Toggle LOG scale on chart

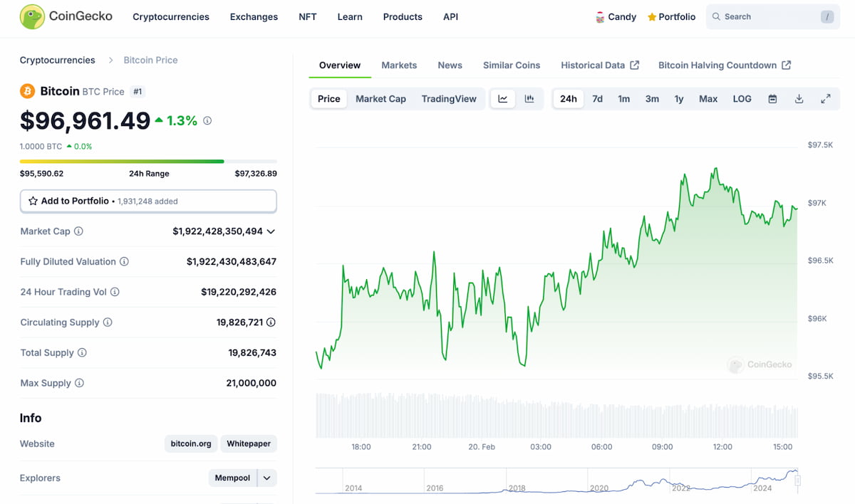[742, 99]
